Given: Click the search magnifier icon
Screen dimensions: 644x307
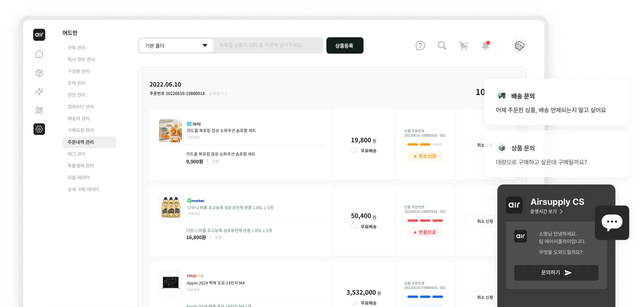Looking at the screenshot, I should click(442, 46).
